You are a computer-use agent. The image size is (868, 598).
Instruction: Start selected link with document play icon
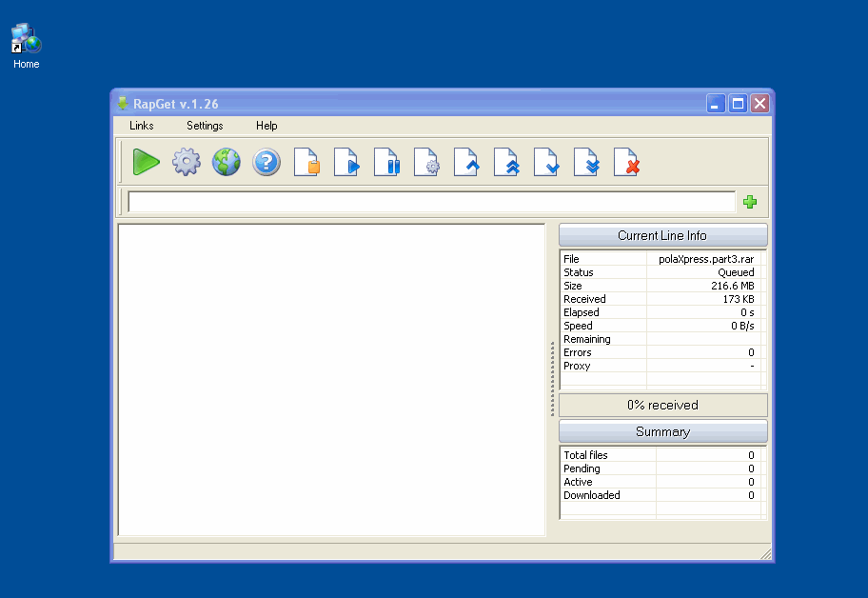pos(346,162)
